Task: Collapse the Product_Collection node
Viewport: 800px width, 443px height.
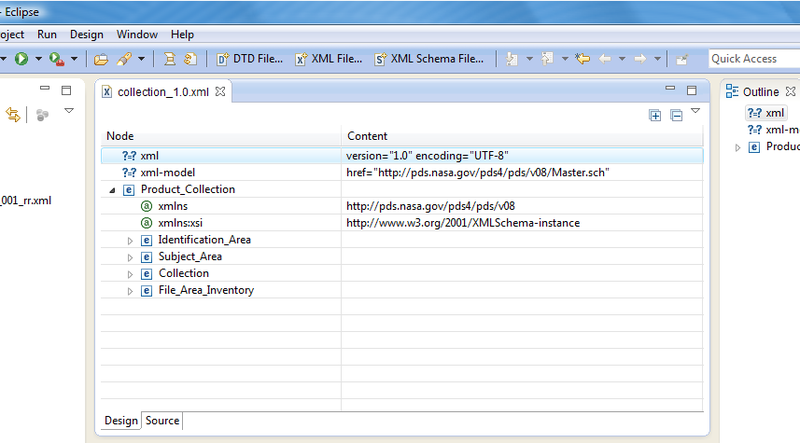Action: pyautogui.click(x=112, y=190)
